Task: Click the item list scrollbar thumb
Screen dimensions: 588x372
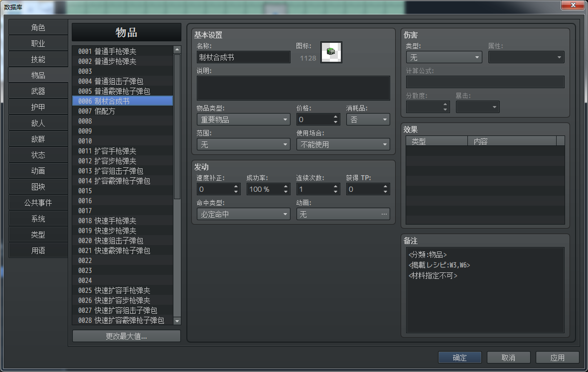Action: [x=177, y=126]
